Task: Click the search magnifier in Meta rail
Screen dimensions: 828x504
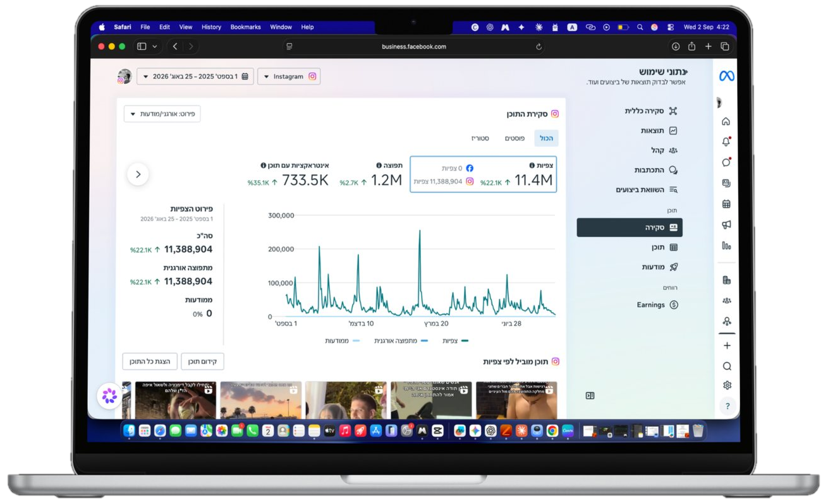Action: pyautogui.click(x=727, y=366)
